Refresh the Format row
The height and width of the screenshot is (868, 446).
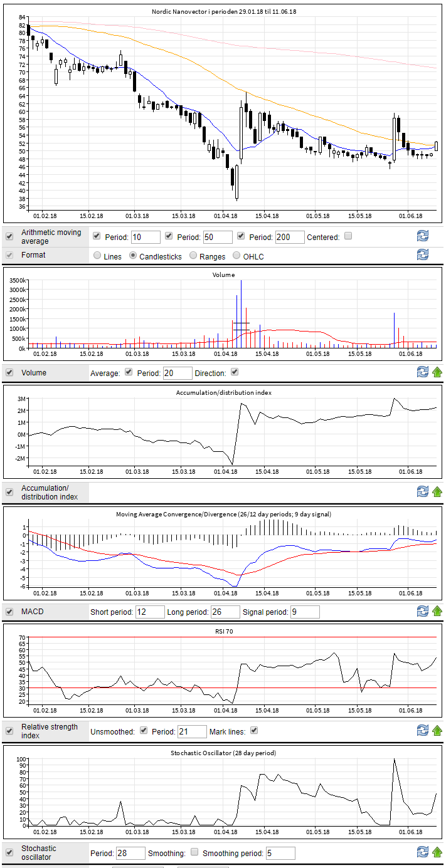pyautogui.click(x=423, y=254)
